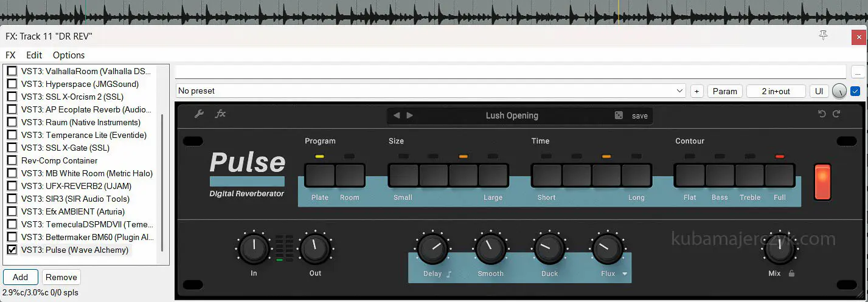
Task: Toggle the plugin bypass checkbox near UI button
Action: [x=855, y=91]
